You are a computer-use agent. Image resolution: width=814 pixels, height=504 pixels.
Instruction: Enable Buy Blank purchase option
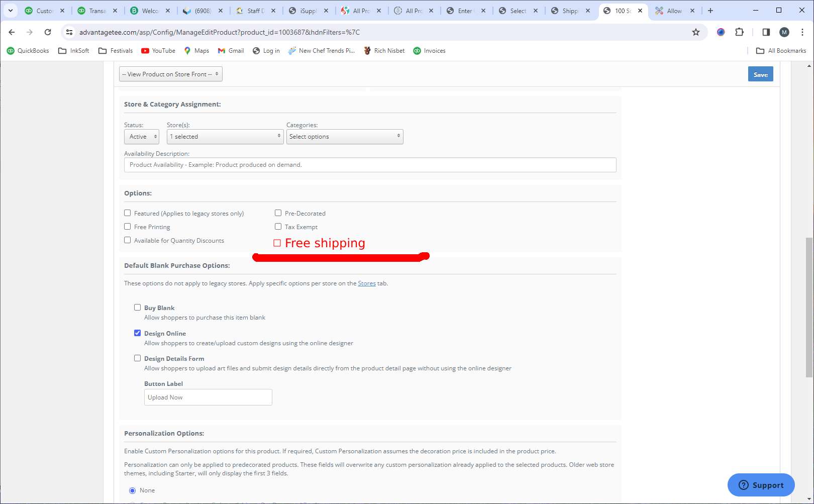[x=137, y=308]
